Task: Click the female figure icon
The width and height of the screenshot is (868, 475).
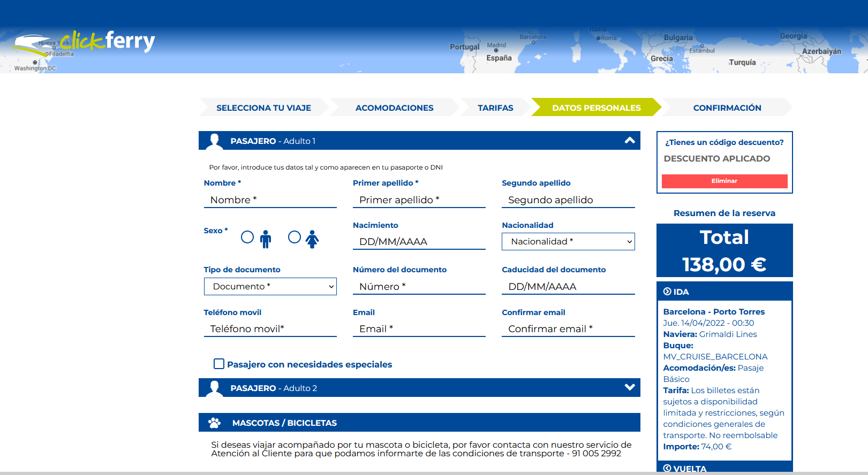Action: (312, 239)
